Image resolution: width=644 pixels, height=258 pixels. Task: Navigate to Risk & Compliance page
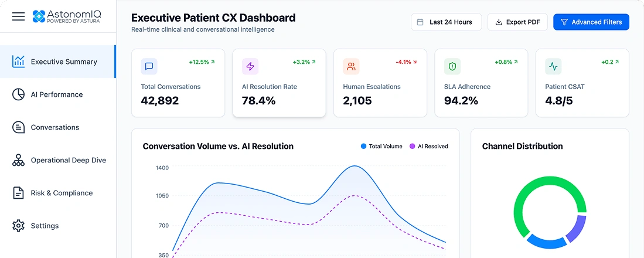click(x=62, y=193)
